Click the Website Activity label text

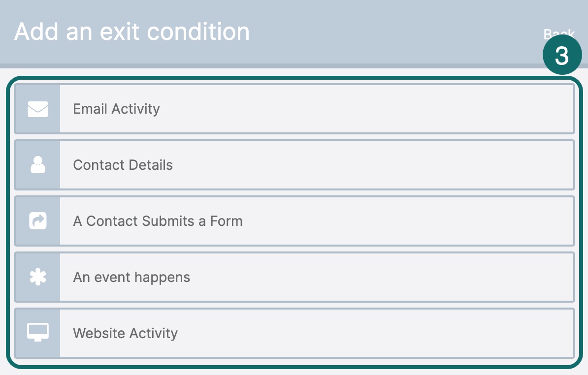click(x=125, y=333)
